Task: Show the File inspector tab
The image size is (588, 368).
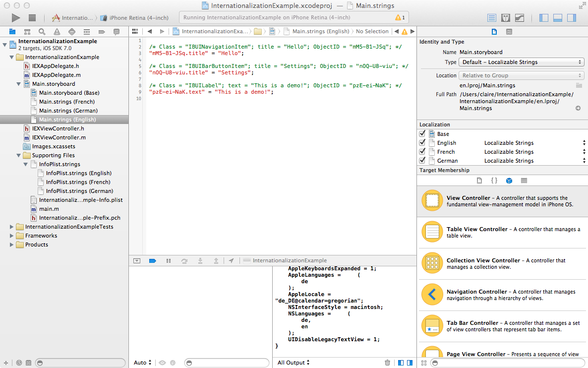Action: [494, 32]
